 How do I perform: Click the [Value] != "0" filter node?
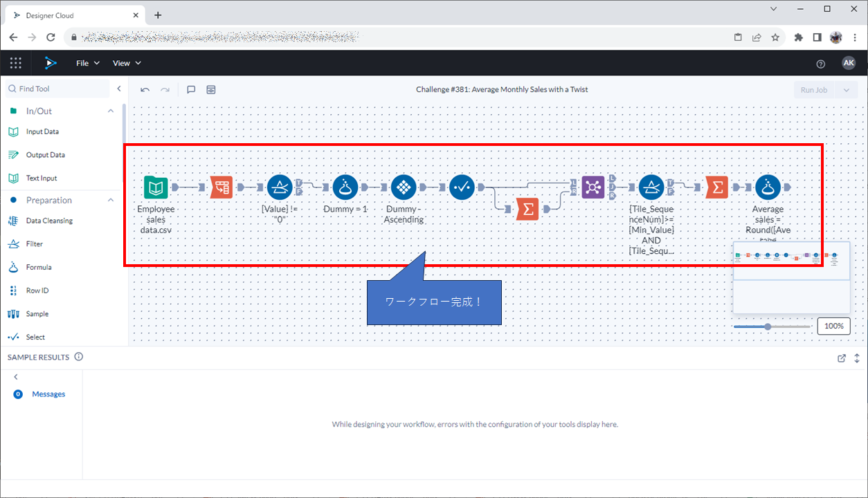(280, 187)
